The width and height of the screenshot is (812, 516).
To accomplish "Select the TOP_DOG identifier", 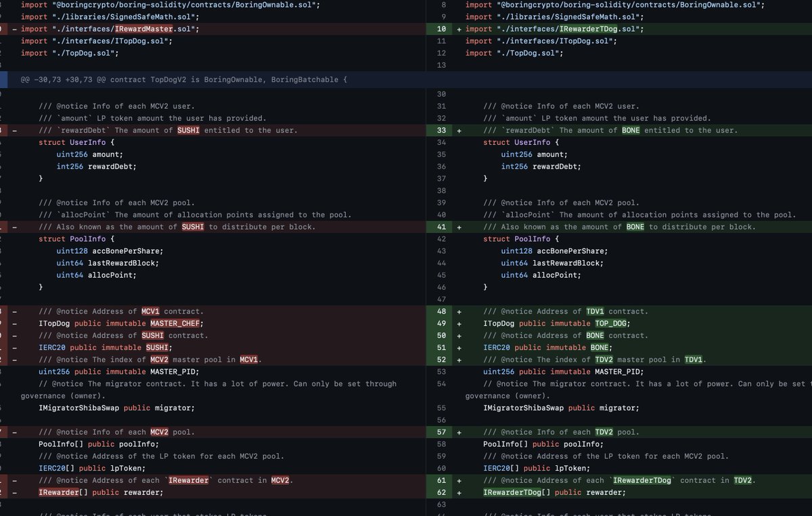I will point(612,324).
